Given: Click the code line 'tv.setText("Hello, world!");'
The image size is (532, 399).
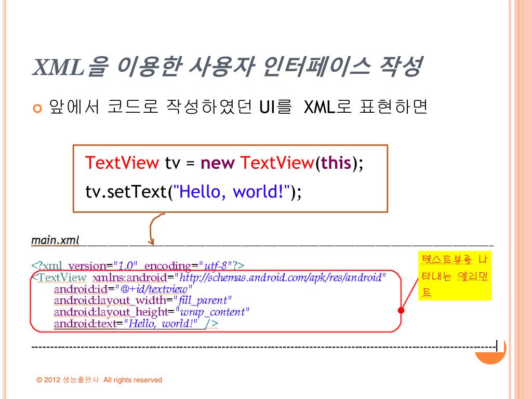Looking at the screenshot, I should 193,192.
